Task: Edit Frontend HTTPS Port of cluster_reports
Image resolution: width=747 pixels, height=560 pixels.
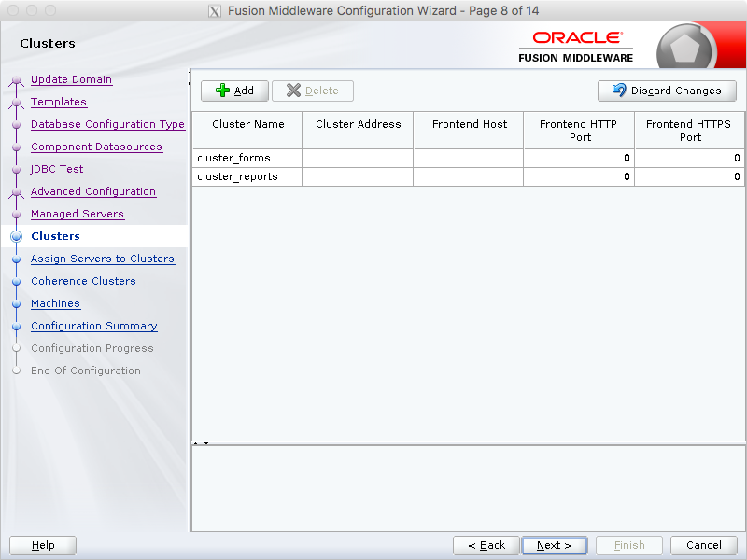Action: pos(689,176)
